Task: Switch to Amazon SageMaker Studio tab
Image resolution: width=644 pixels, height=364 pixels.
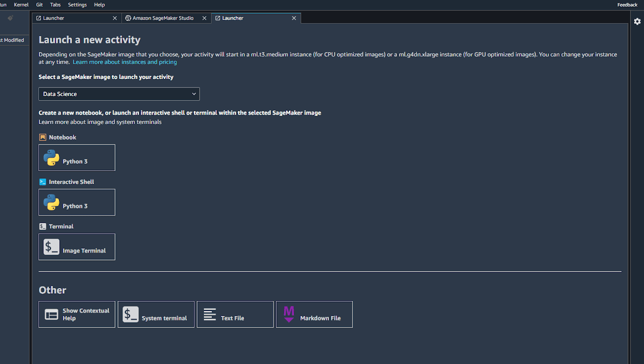Action: point(162,18)
